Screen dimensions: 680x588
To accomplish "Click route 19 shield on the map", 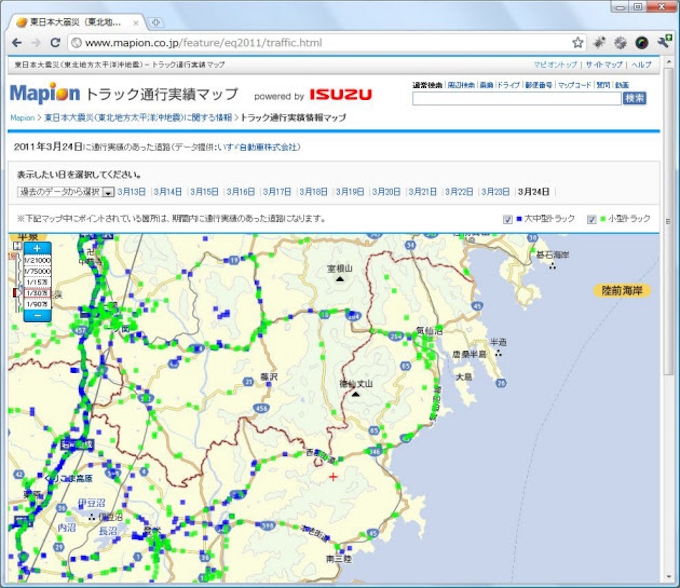I will click(234, 260).
